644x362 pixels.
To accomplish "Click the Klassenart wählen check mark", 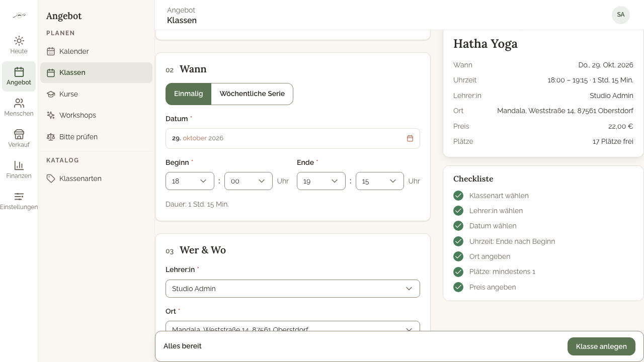I will (x=458, y=196).
